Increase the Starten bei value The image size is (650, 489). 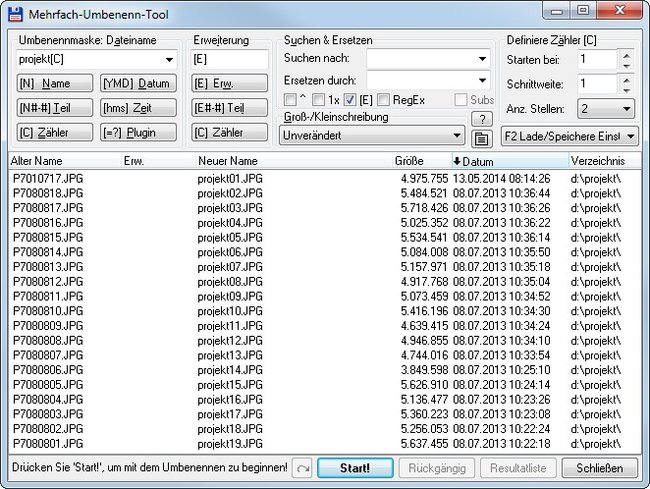(x=627, y=56)
